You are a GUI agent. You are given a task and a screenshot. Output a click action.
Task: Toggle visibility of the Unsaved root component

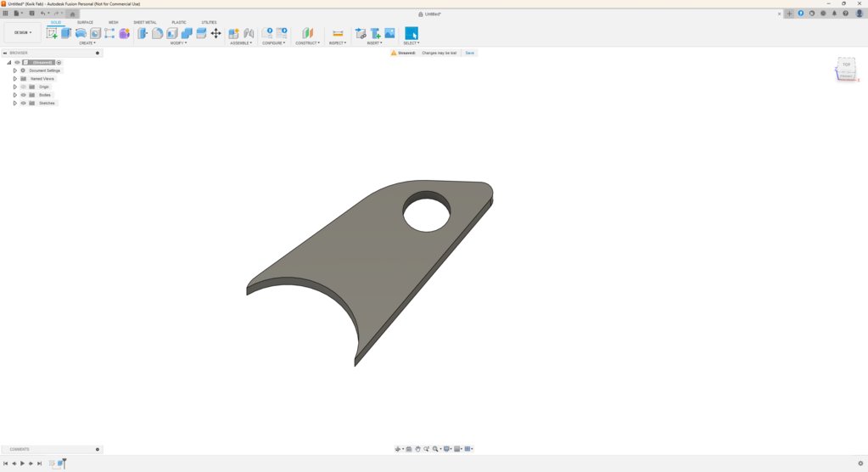click(x=17, y=63)
